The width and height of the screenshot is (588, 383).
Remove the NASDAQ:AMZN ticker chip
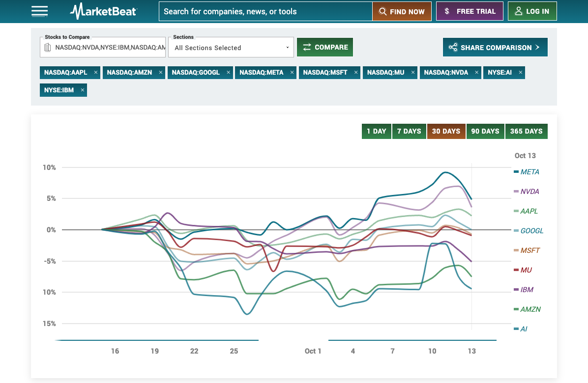[161, 72]
